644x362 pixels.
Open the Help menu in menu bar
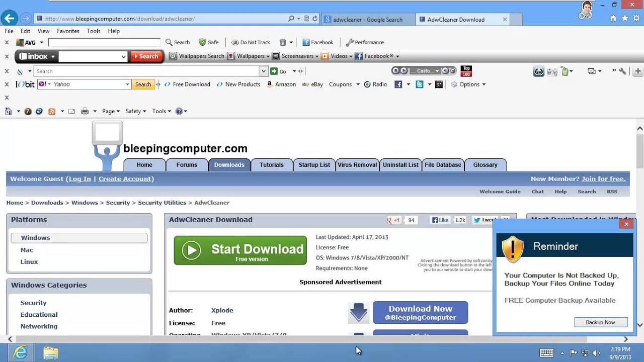point(114,31)
